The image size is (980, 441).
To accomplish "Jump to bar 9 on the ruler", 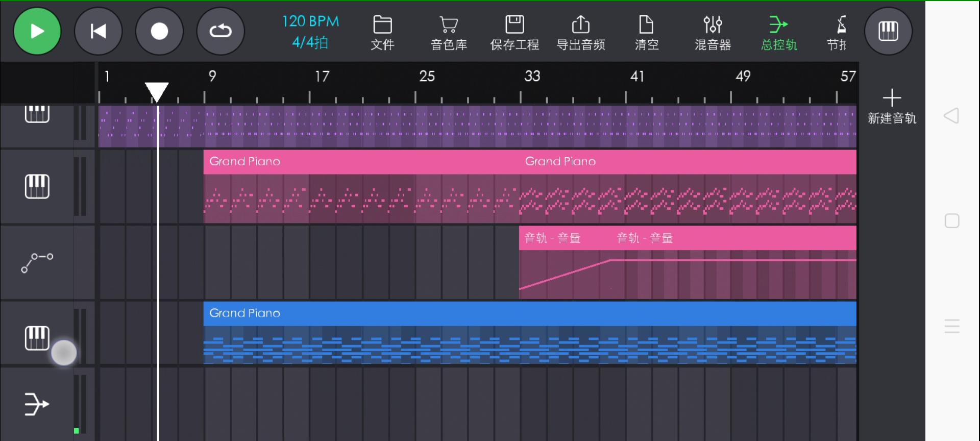I will 212,77.
